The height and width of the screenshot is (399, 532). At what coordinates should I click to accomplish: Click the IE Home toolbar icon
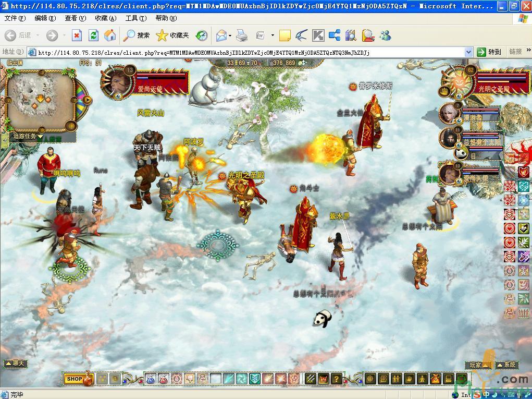pyautogui.click(x=110, y=35)
